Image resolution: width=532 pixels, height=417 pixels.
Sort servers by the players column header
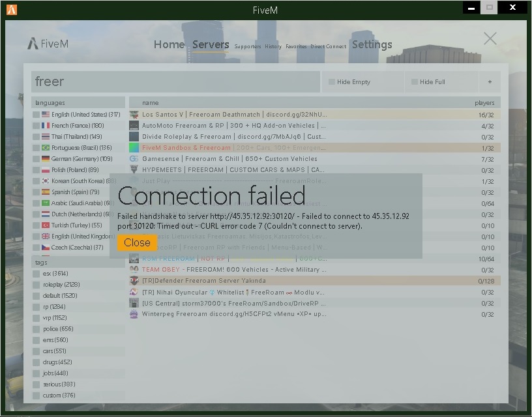point(484,103)
